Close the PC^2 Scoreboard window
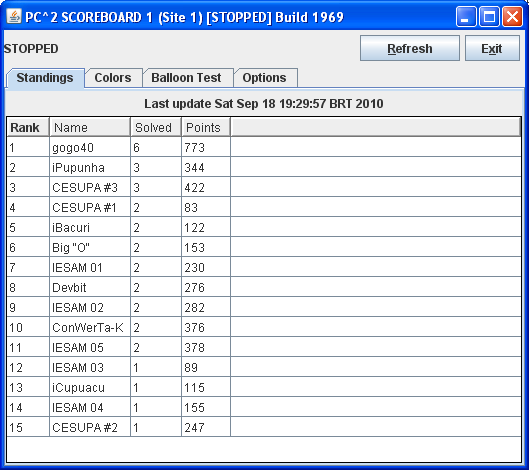Screen dimensions: 529x470 click(512, 17)
